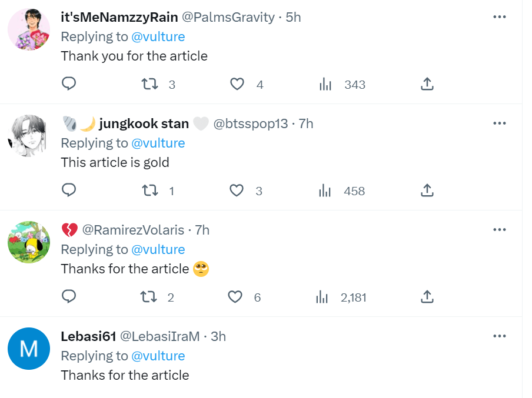
Task: Click Lebasi61's blue M avatar
Action: tap(29, 349)
